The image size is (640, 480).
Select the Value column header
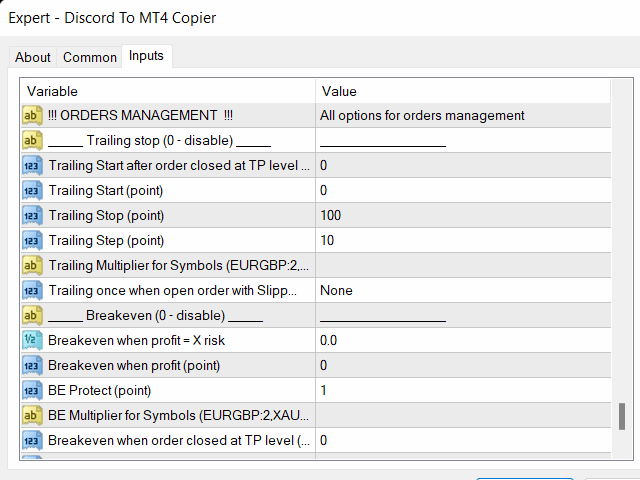coord(463,91)
